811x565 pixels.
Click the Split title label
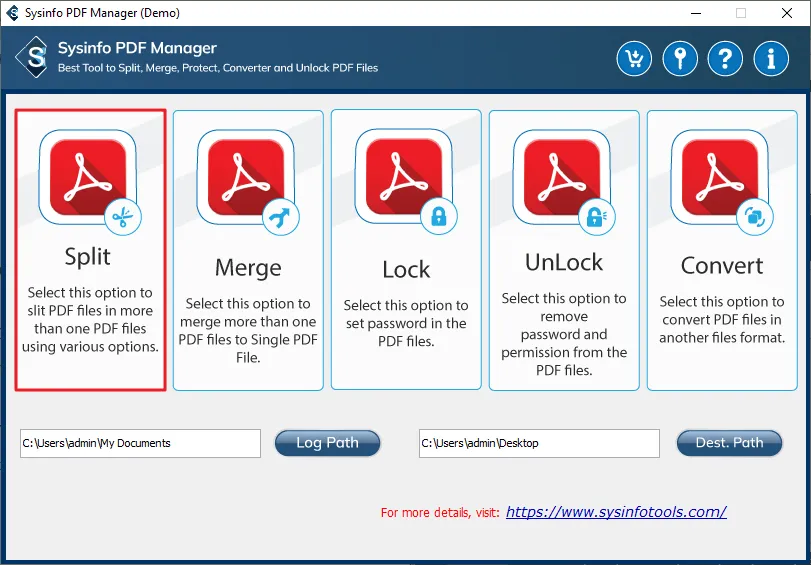[88, 257]
